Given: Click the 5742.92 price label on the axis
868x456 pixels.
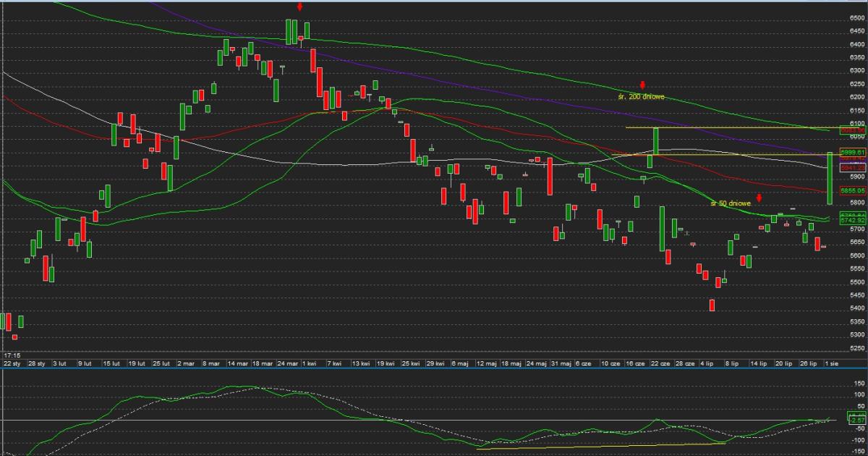Looking at the screenshot, I should pos(852,220).
